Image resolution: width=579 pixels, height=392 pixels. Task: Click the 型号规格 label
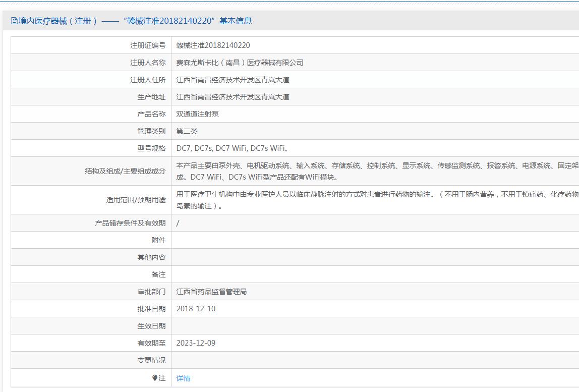click(151, 148)
